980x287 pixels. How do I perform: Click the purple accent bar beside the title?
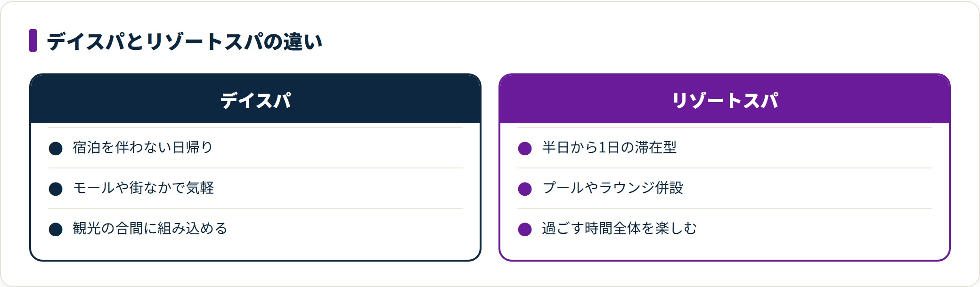(x=33, y=40)
